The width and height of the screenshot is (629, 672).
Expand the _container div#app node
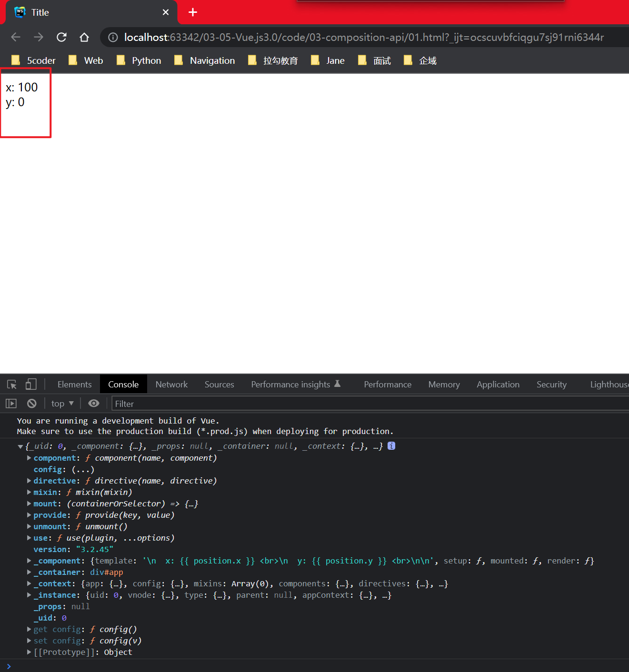(x=29, y=572)
